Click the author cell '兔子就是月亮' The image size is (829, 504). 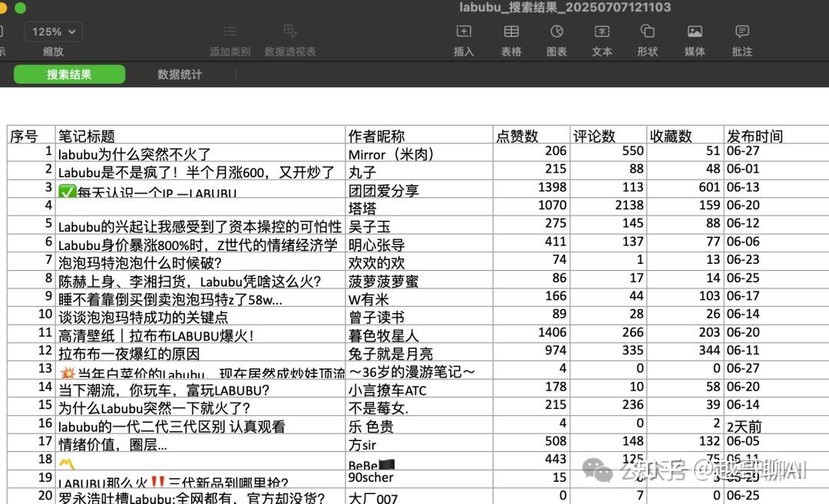pyautogui.click(x=419, y=352)
